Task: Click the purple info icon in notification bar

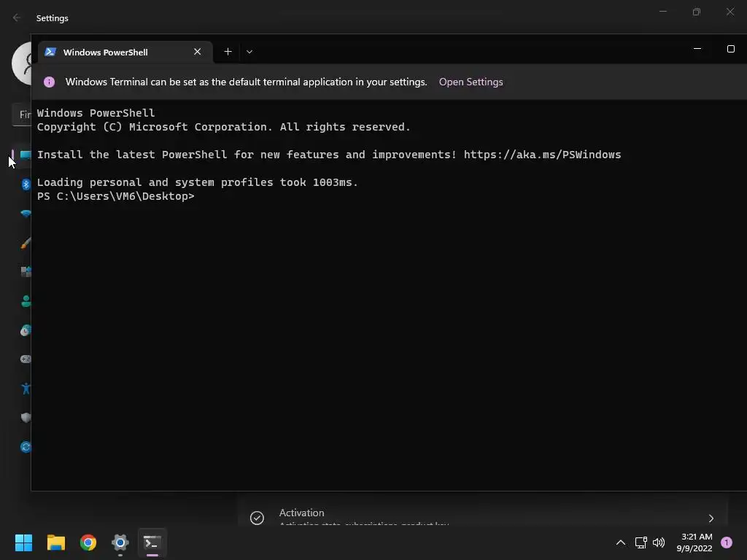Action: [x=49, y=82]
